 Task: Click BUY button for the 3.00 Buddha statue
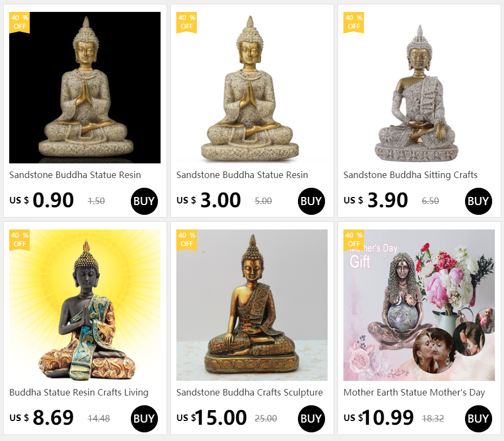point(311,201)
